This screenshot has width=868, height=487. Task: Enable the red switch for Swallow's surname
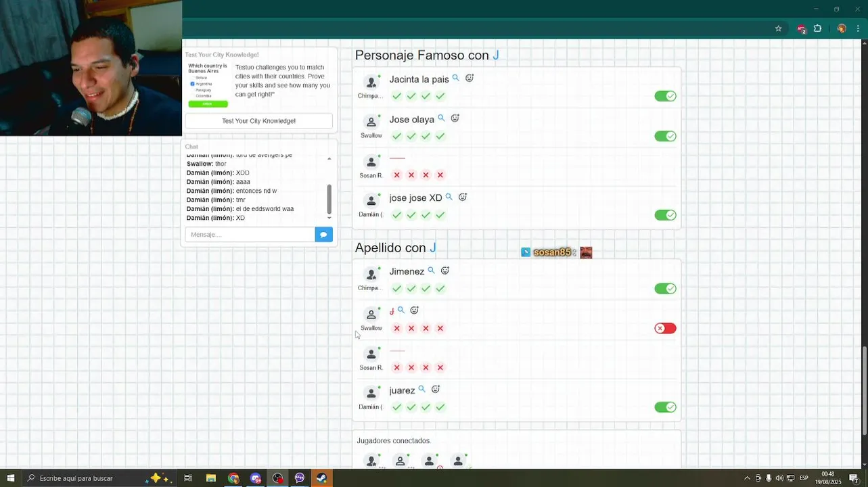tap(665, 328)
